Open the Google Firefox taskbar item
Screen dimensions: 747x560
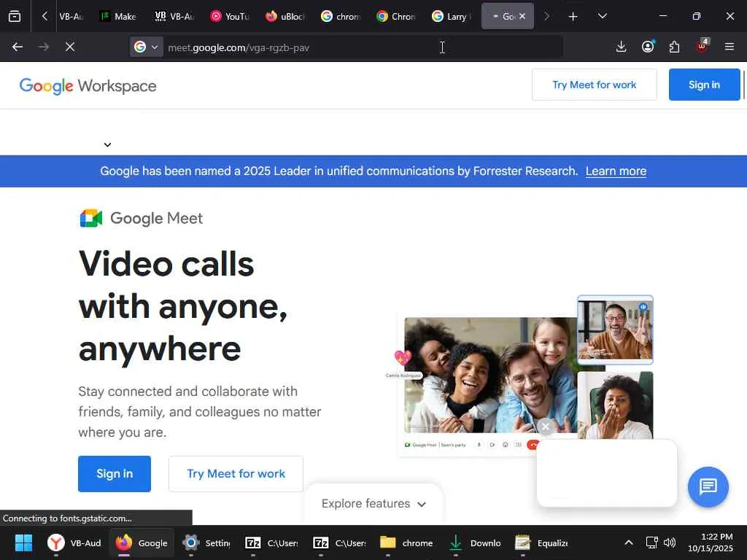coord(142,542)
